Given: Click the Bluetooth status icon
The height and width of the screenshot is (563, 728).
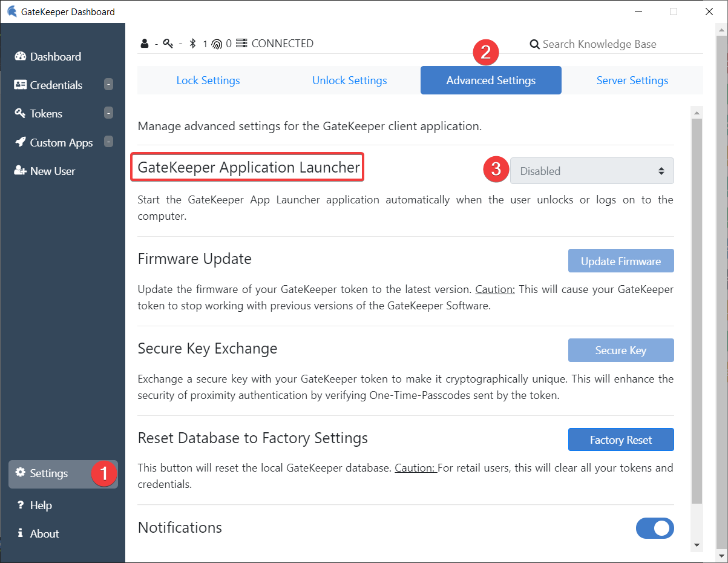Looking at the screenshot, I should 193,44.
